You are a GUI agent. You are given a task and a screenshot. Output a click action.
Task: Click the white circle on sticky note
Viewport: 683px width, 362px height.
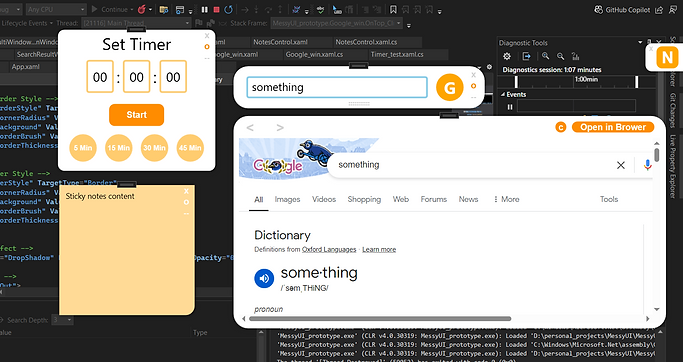click(186, 202)
